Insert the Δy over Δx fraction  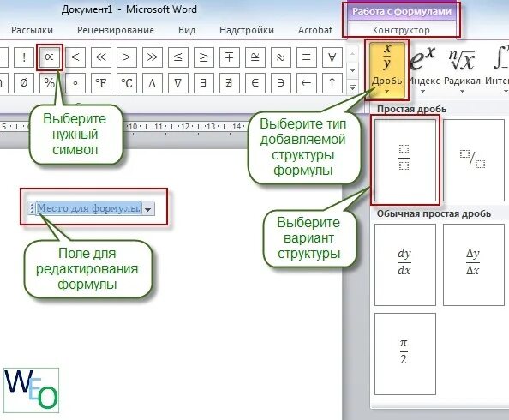(x=474, y=265)
